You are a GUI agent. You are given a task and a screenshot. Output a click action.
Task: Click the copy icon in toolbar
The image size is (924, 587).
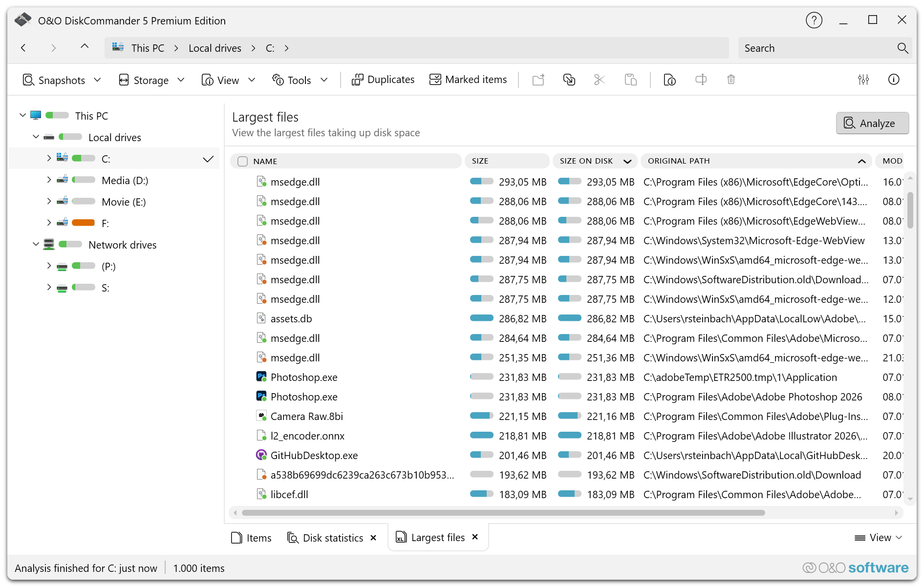[569, 80]
